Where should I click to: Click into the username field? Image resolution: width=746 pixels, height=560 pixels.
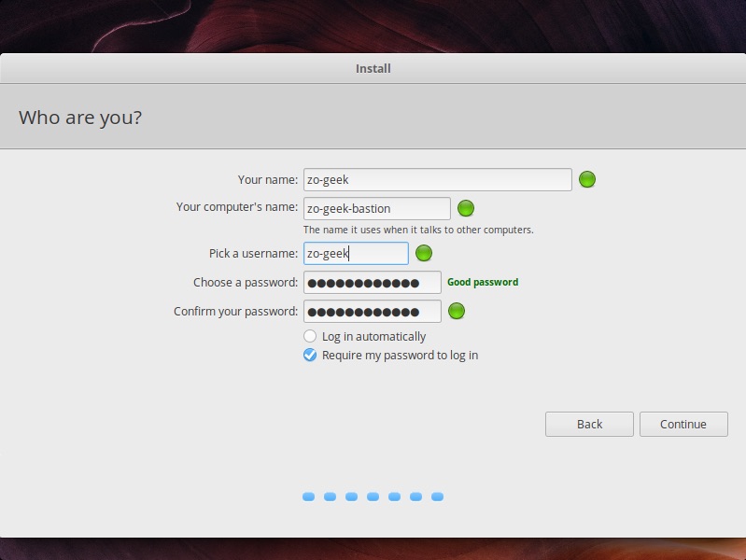tap(356, 253)
